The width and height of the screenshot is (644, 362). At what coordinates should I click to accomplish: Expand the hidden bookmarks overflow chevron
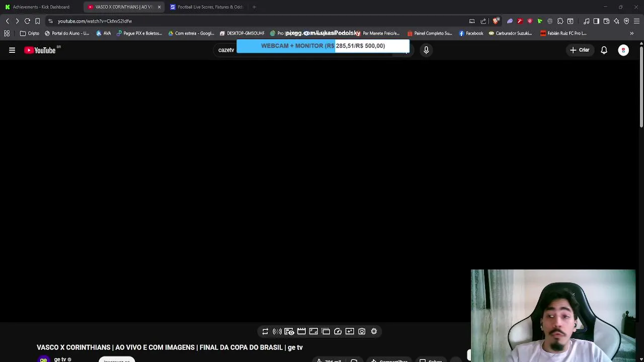[x=631, y=33]
